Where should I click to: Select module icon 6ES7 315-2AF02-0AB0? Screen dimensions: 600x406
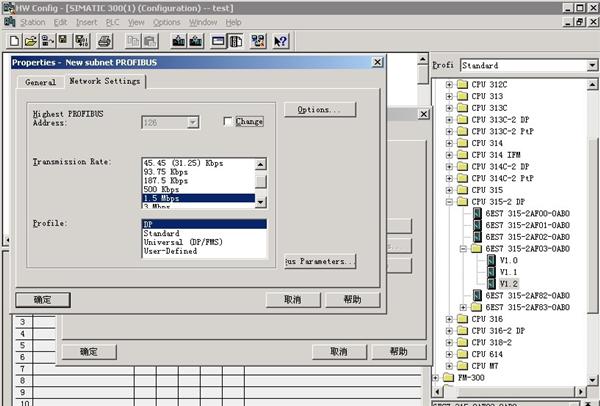[x=477, y=237]
